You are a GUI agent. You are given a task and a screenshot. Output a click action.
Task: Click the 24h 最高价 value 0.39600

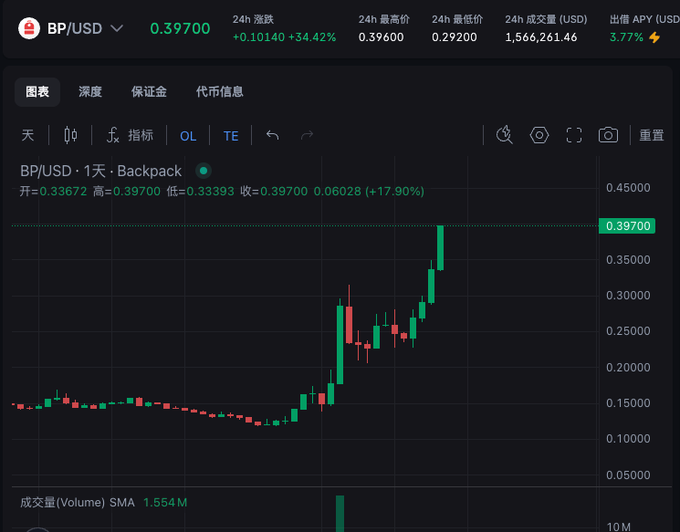pyautogui.click(x=381, y=37)
